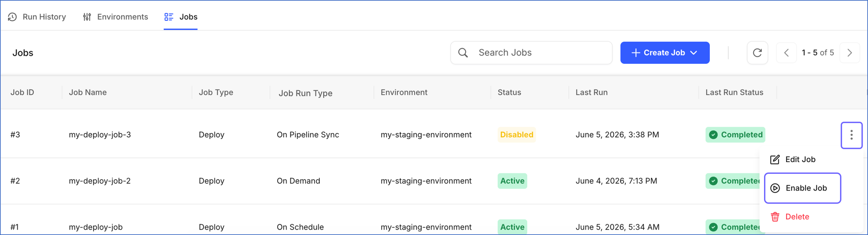This screenshot has width=868, height=235.
Task: Click Active status badge for job #2
Action: coord(512,181)
